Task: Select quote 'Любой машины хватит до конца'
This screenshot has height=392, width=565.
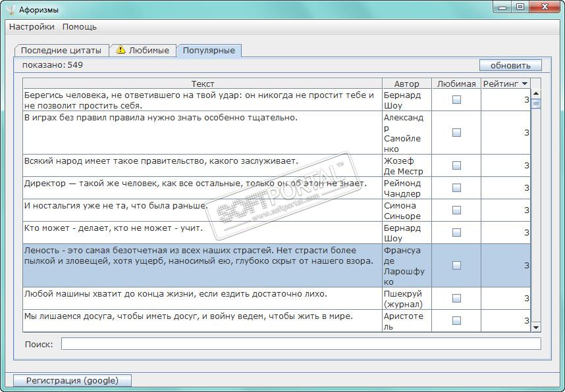Action: [203, 298]
